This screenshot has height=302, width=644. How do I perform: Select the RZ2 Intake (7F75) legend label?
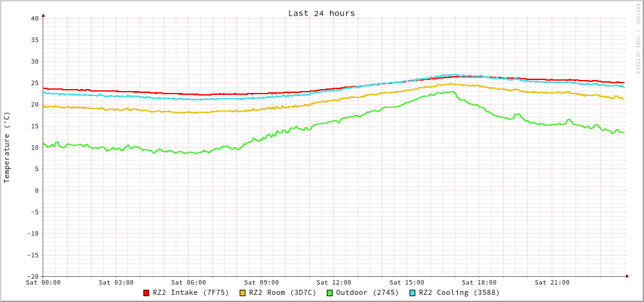tap(191, 292)
